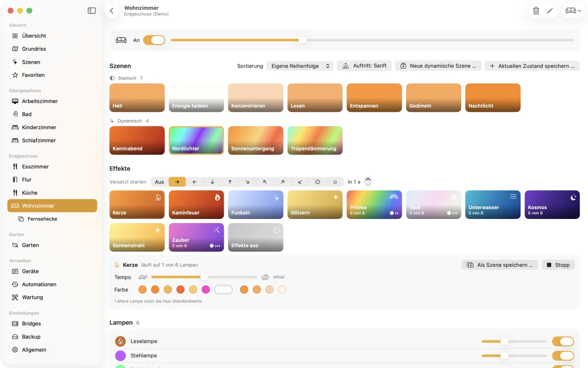
Task: Choose the down arrow offset direction
Action: 212,182
